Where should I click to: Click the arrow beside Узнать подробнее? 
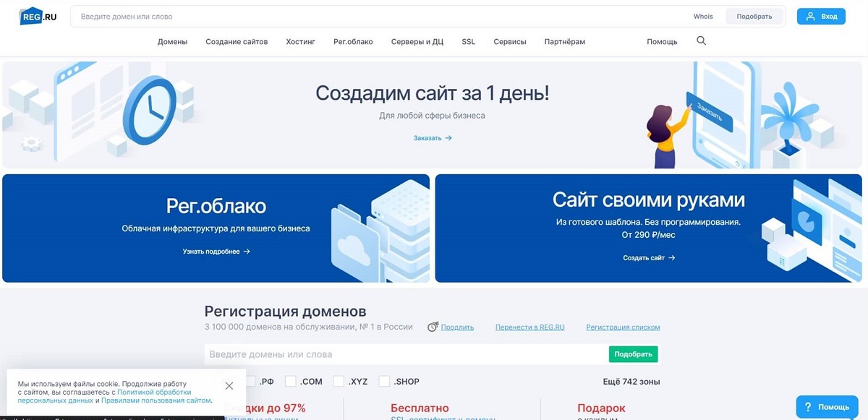tap(247, 252)
